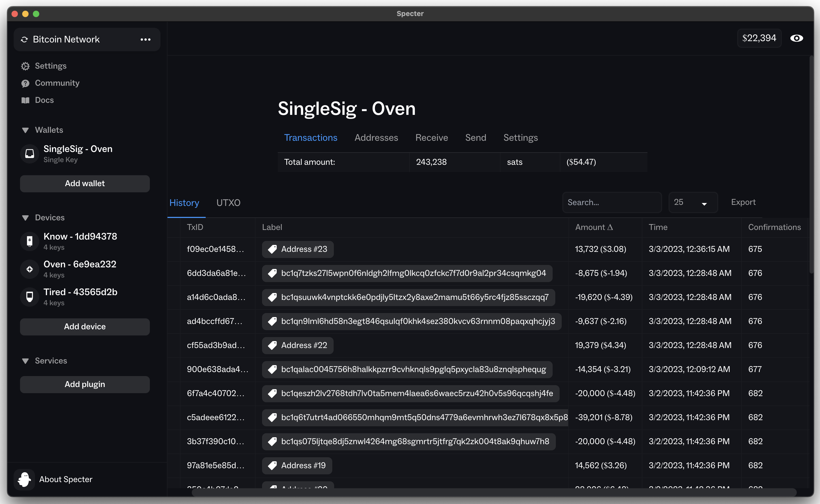Screen dimensions: 820x504
Task: Collapse the Wallets section
Action: point(25,130)
